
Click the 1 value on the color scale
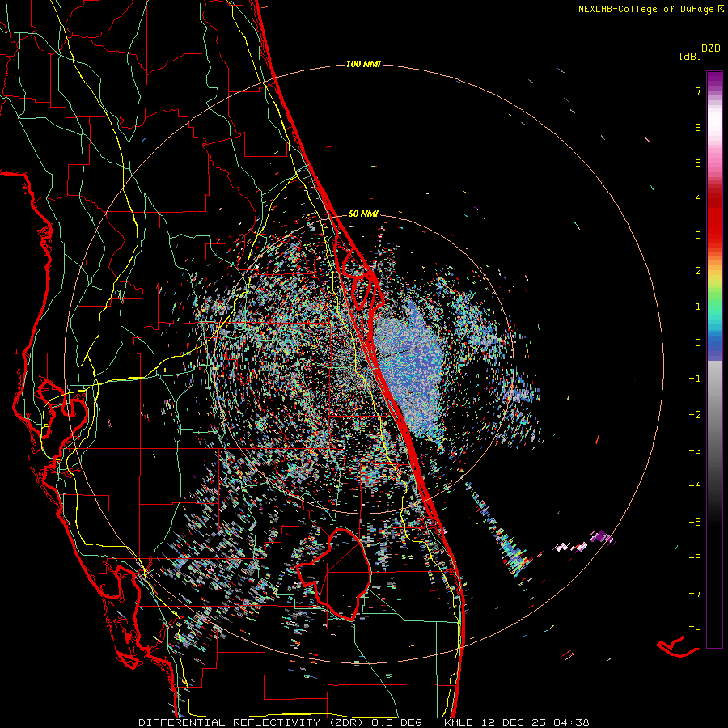[698, 307]
